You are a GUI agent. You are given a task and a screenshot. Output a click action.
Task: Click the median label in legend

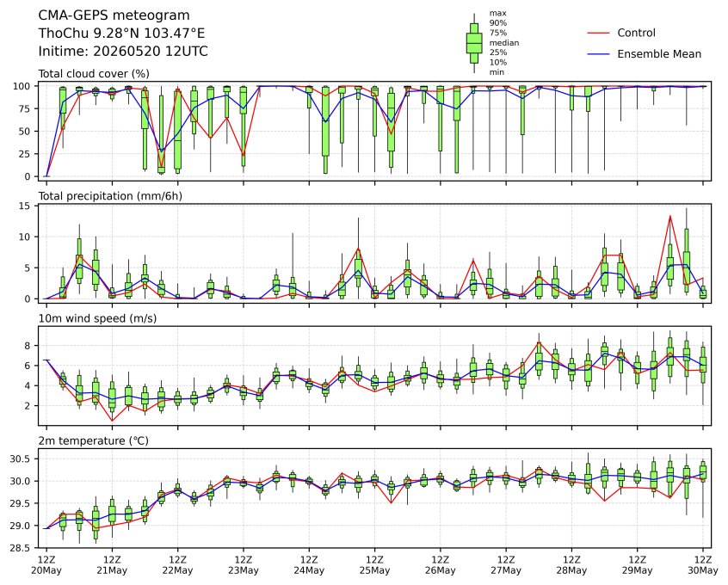504,43
